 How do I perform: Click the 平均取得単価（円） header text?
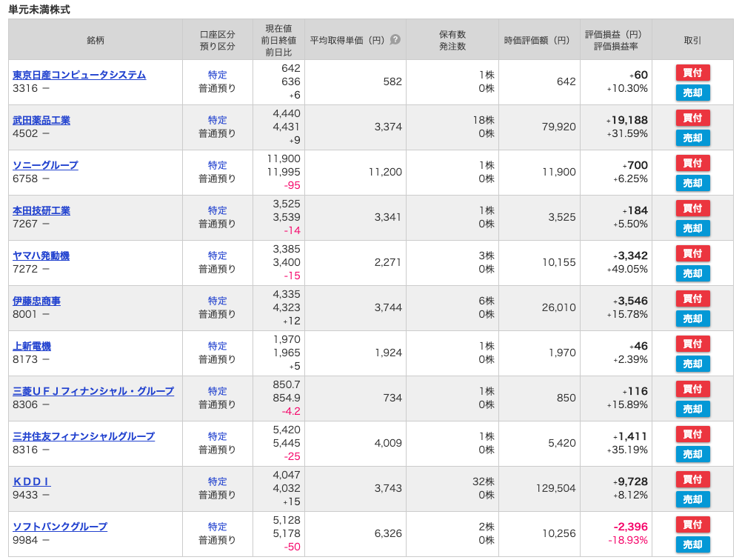[348, 40]
